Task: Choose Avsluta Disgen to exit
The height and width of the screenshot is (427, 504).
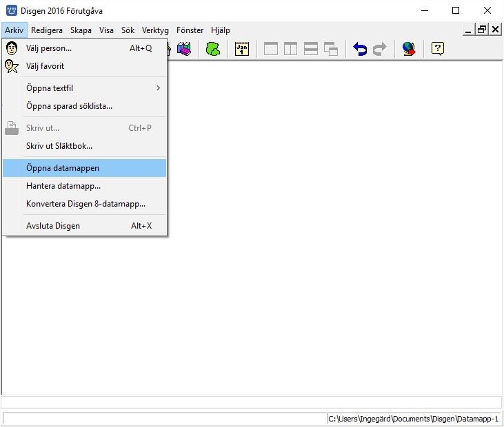Action: pyautogui.click(x=85, y=226)
